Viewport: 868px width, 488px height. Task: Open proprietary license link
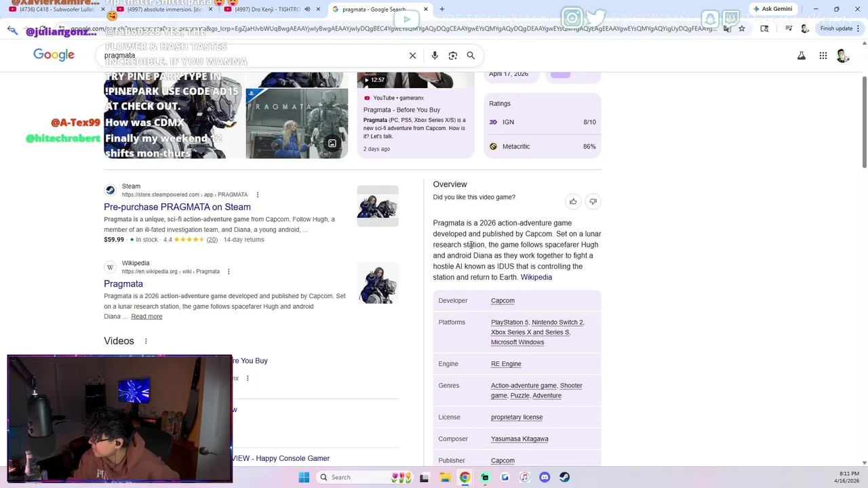(517, 418)
